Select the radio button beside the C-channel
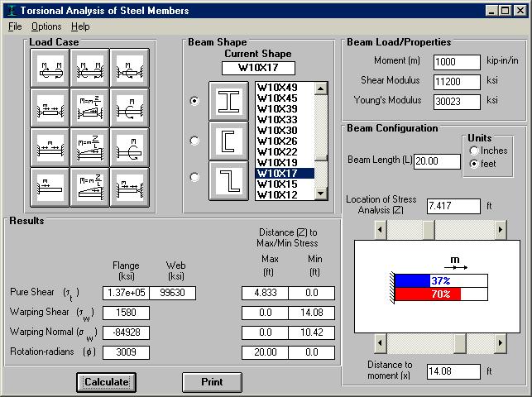Viewport: 532px width, 397px height. 194,141
